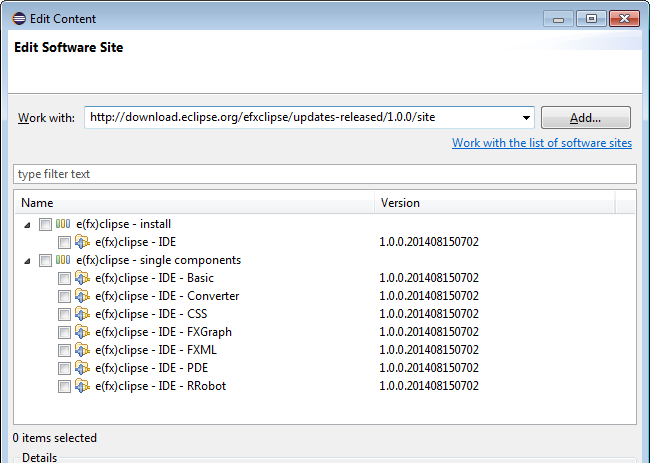650x463 pixels.
Task: Select the e(fx)clipse - IDE - FXGraph label
Action: pos(163,332)
